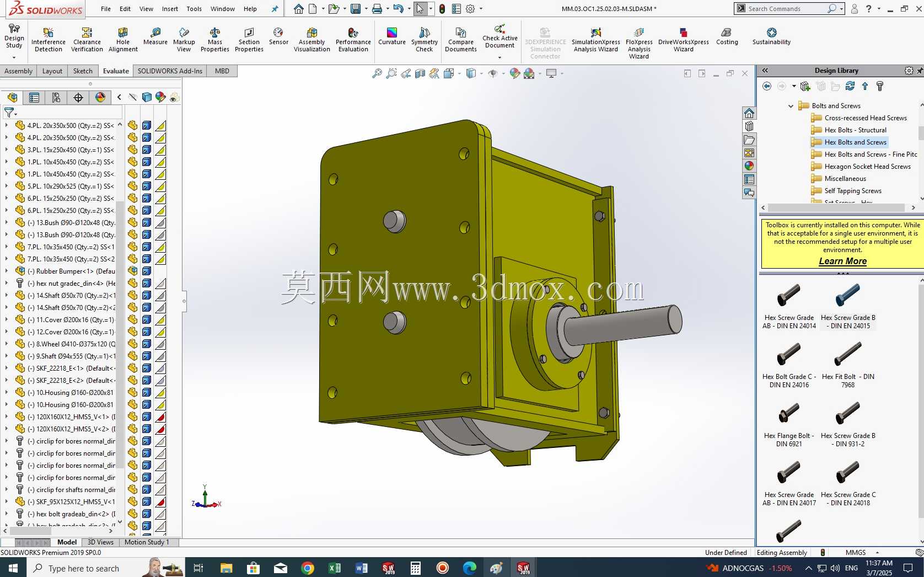Switch to Sketch tab
924x577 pixels.
pyautogui.click(x=83, y=71)
